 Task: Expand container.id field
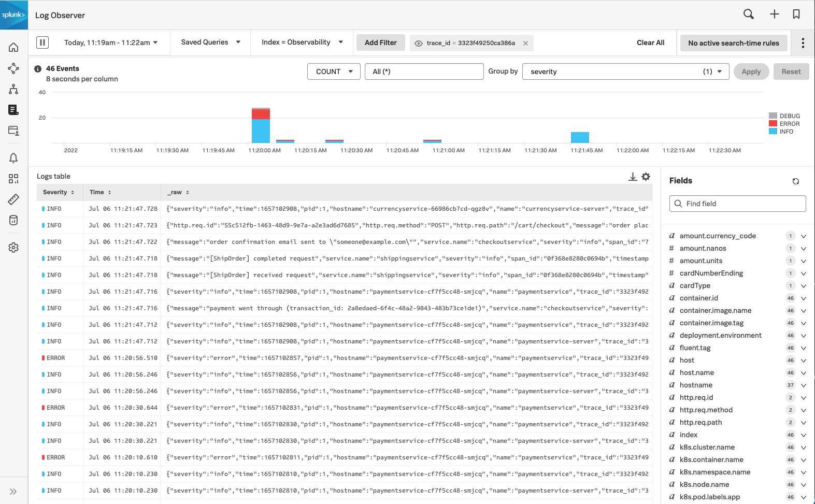click(x=804, y=298)
